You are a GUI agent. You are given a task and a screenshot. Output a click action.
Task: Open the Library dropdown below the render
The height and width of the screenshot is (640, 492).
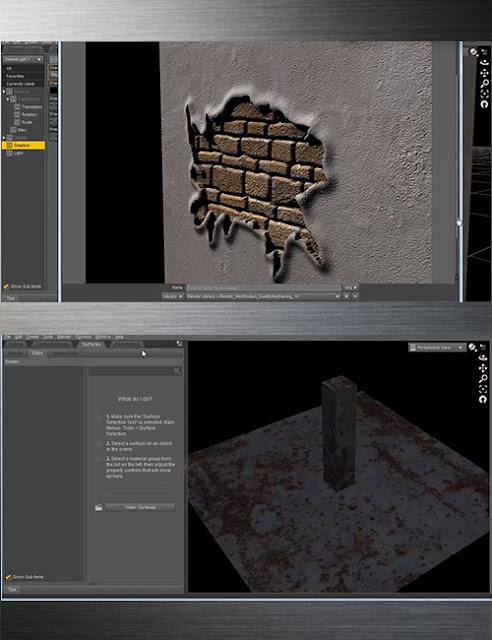tap(172, 296)
